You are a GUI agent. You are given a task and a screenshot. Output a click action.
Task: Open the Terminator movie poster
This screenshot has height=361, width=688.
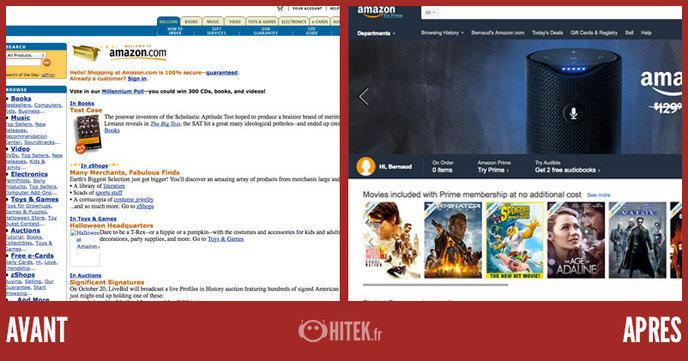point(453,240)
